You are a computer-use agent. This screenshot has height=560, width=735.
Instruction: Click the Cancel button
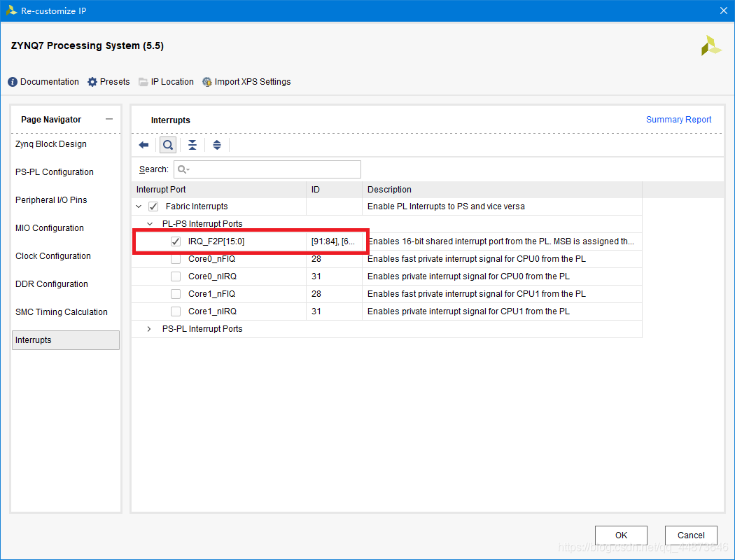[x=691, y=535]
